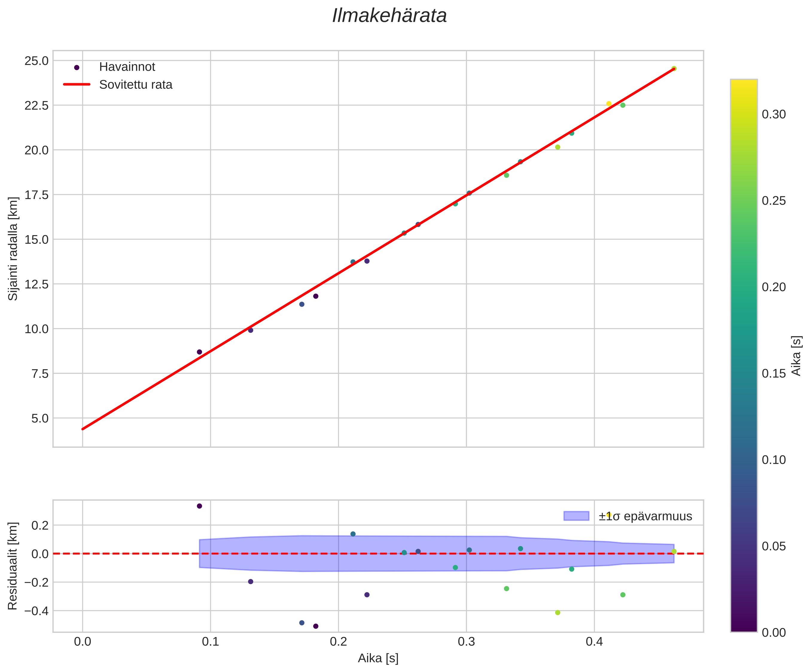Click the topmost observation point near 24.5 km
Viewport: 810px width, 672px height.
point(674,69)
